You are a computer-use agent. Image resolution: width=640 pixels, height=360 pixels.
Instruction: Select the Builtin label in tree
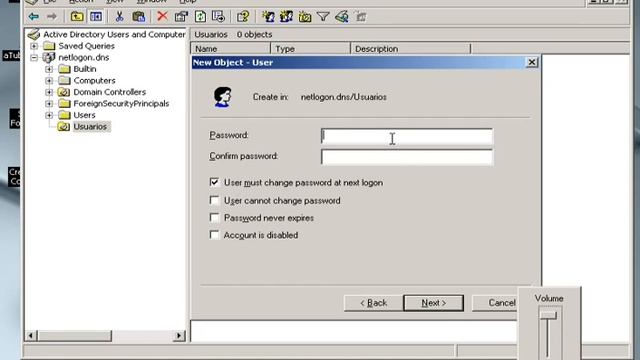point(85,69)
